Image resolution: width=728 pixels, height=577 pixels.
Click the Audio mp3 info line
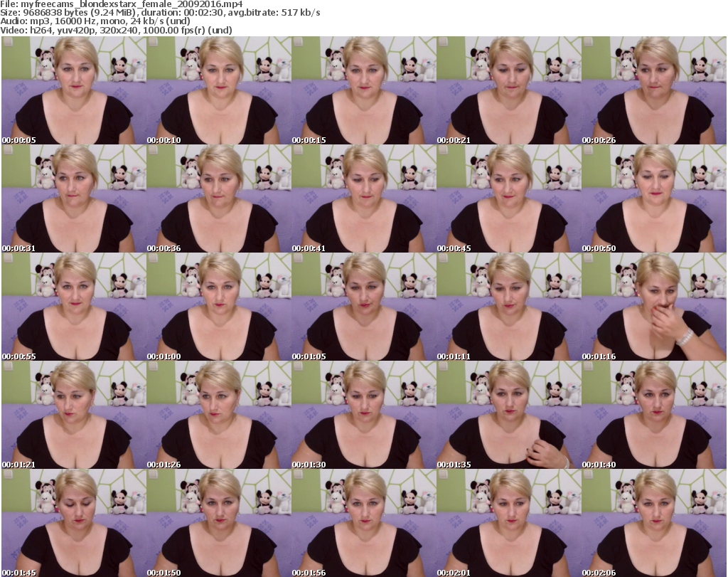click(96, 21)
